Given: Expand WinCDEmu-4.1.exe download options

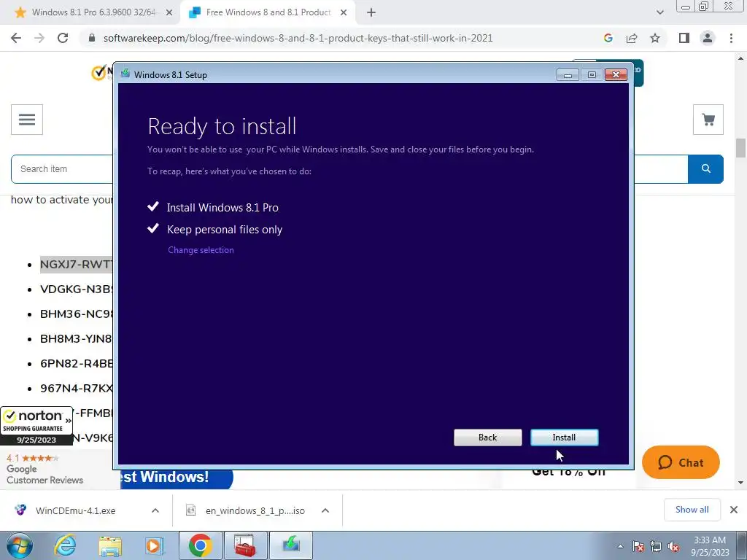Looking at the screenshot, I should point(155,510).
